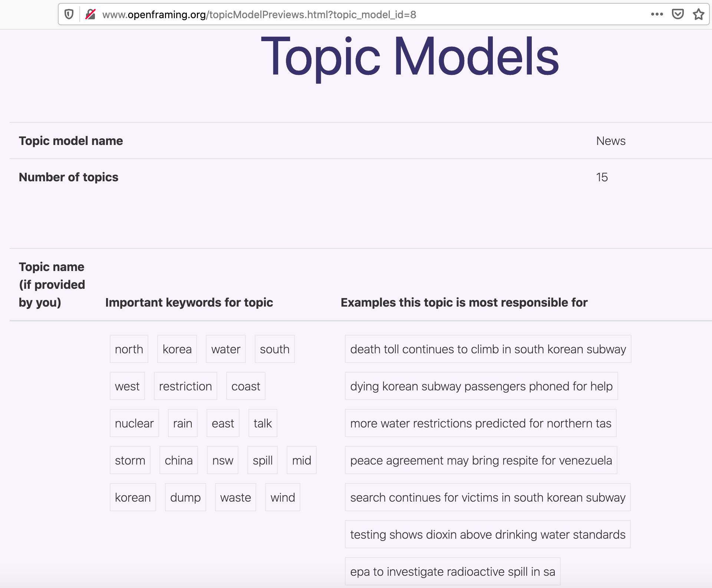
Task: Click 'death toll continues to climb' example
Action: [488, 349]
